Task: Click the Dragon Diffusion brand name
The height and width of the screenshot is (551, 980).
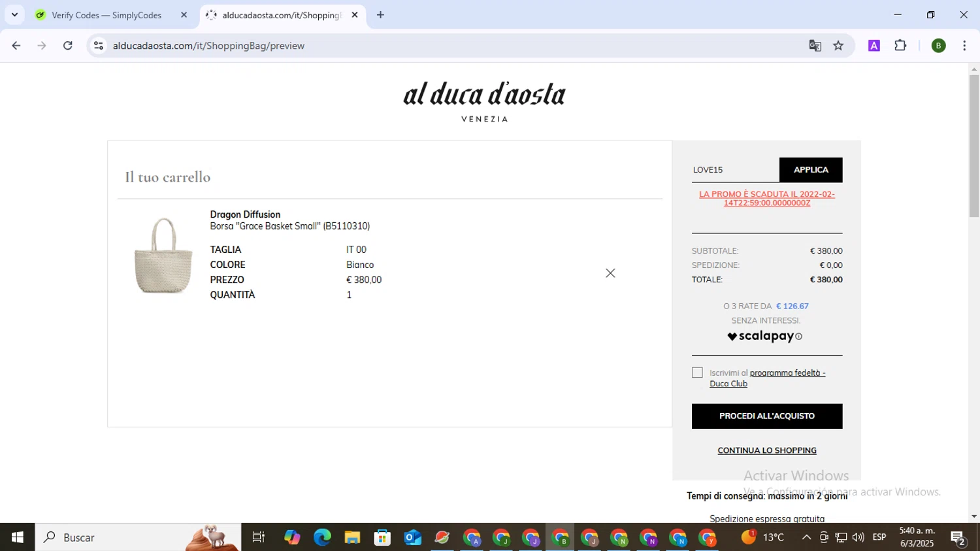Action: pos(245,214)
